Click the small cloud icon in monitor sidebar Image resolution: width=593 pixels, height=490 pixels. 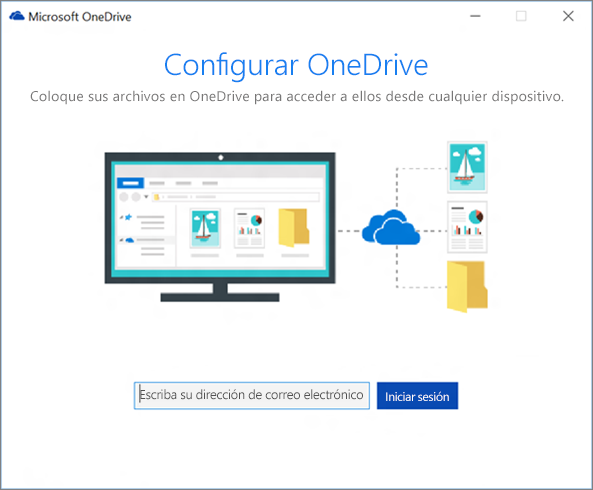click(130, 240)
